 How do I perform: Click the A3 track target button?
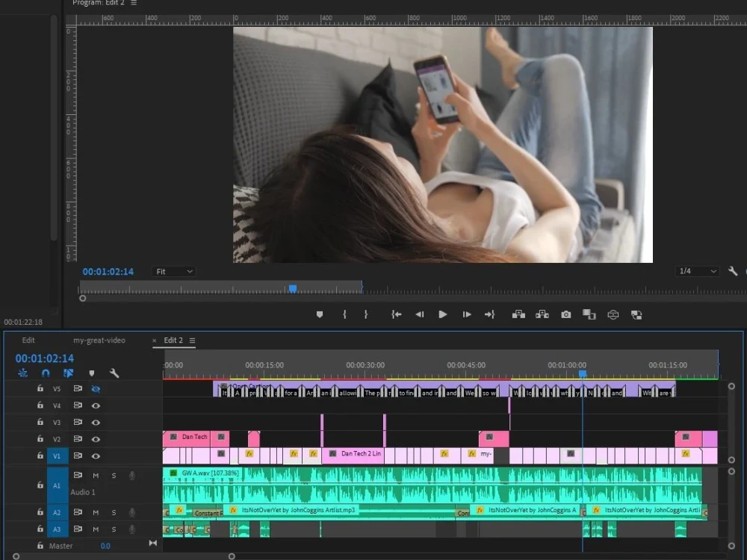[x=58, y=529]
